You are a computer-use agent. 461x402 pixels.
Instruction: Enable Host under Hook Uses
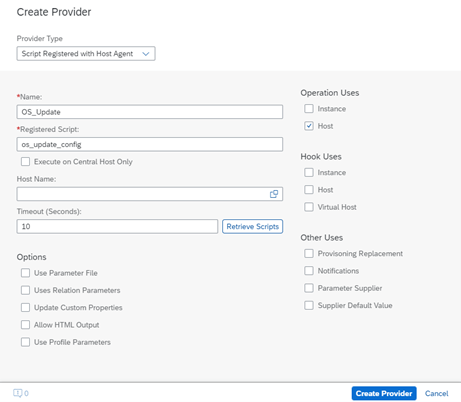pyautogui.click(x=309, y=190)
